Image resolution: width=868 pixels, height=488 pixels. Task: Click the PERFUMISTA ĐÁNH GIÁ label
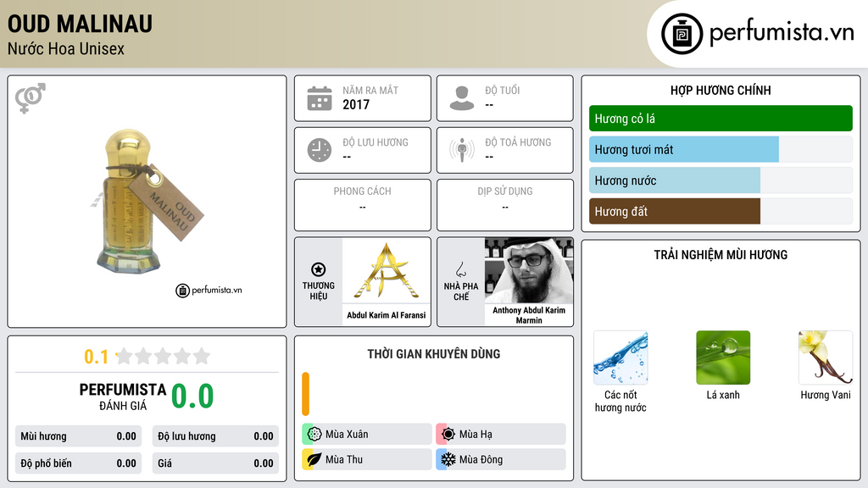click(x=123, y=396)
